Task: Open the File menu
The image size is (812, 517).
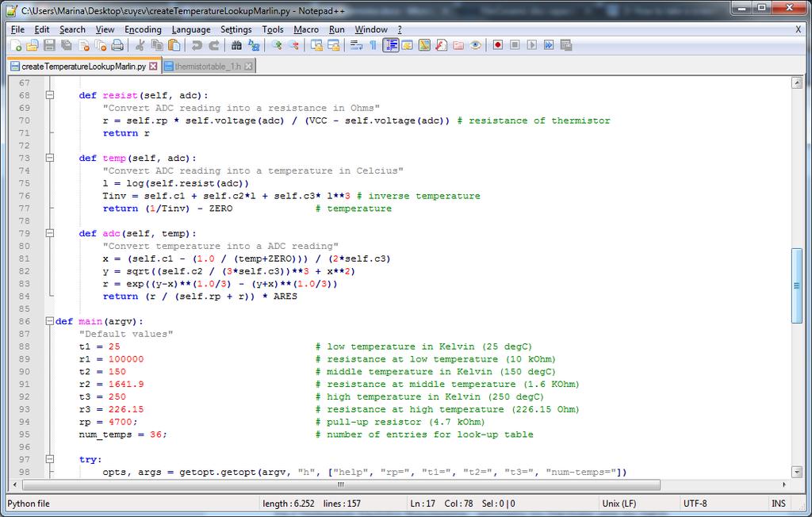Action: pyautogui.click(x=17, y=29)
